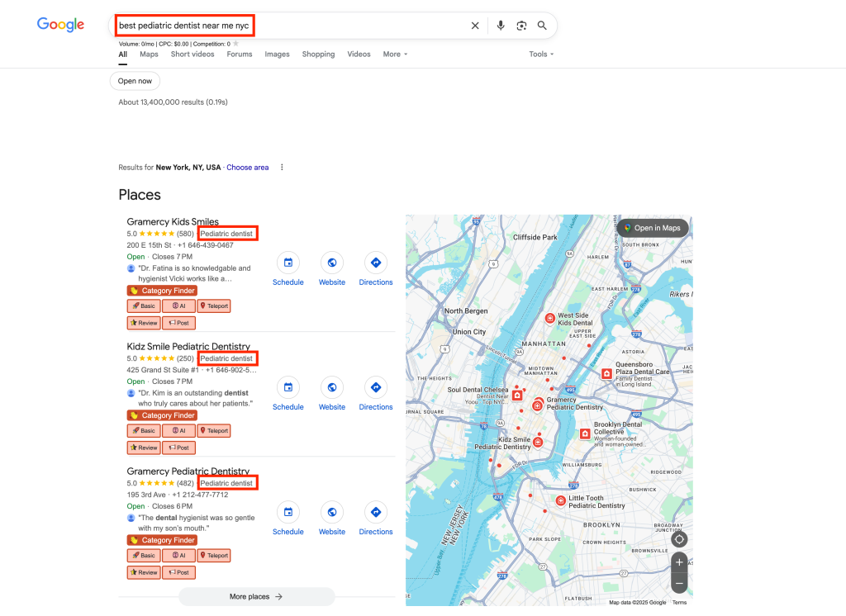Open Website icon for Gramercy Kids Smiles
The image size is (846, 616).
(x=332, y=263)
